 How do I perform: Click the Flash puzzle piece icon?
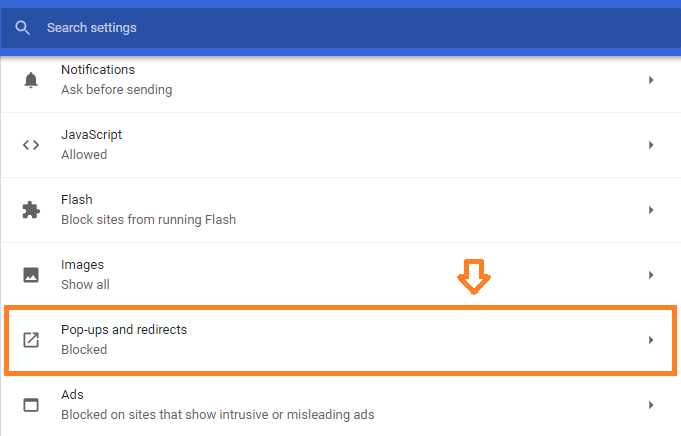31,210
